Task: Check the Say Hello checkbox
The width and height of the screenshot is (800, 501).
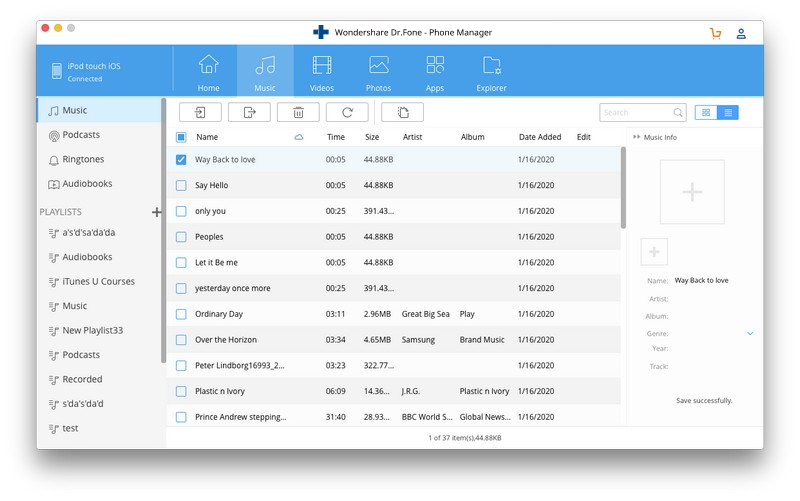Action: point(181,185)
